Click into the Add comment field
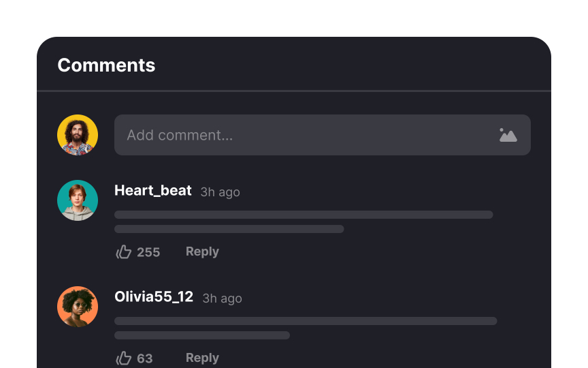The width and height of the screenshot is (588, 368). coord(323,135)
